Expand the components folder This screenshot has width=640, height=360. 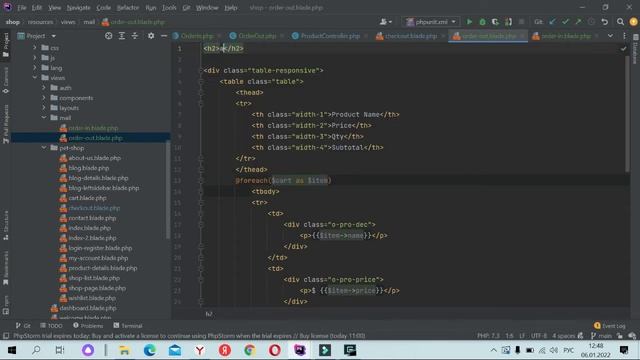click(44, 98)
